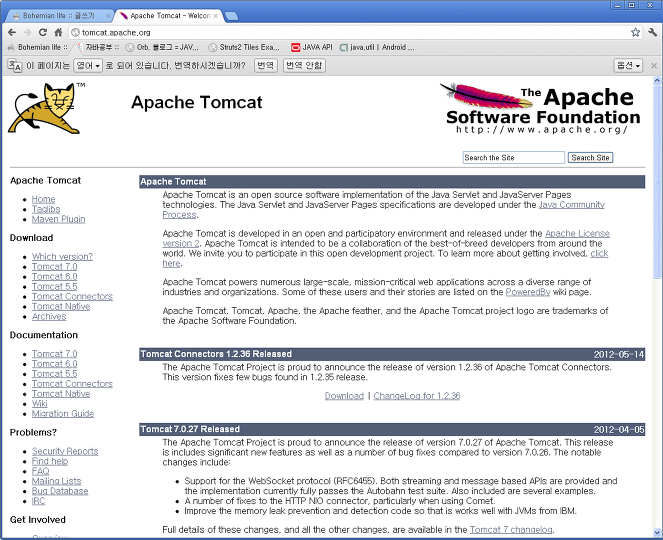663x540 pixels.
Task: Click the Search the Site input field
Action: [x=513, y=158]
